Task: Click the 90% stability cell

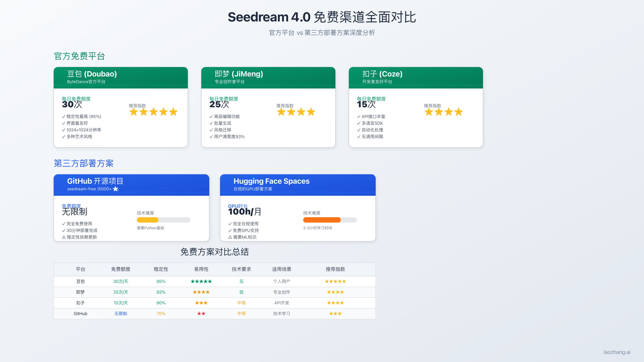Action: [161, 303]
